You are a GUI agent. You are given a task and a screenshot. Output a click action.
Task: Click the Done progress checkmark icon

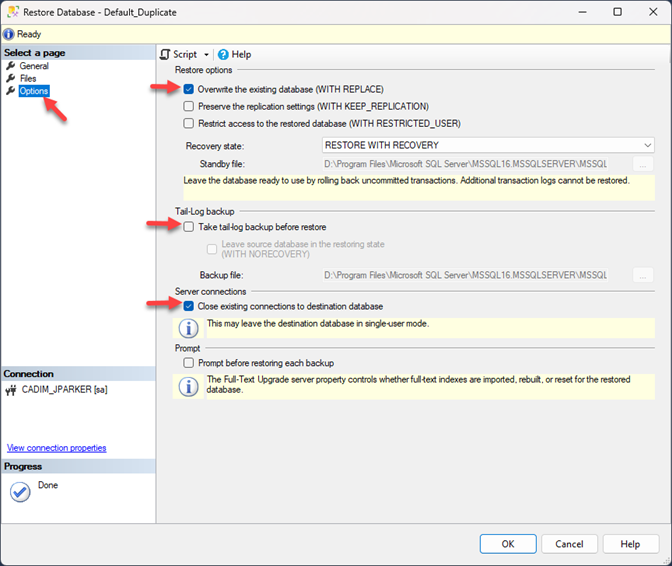[x=20, y=492]
